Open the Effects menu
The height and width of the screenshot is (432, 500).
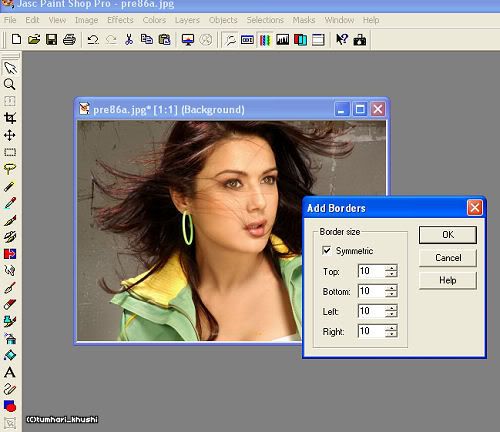pos(120,20)
